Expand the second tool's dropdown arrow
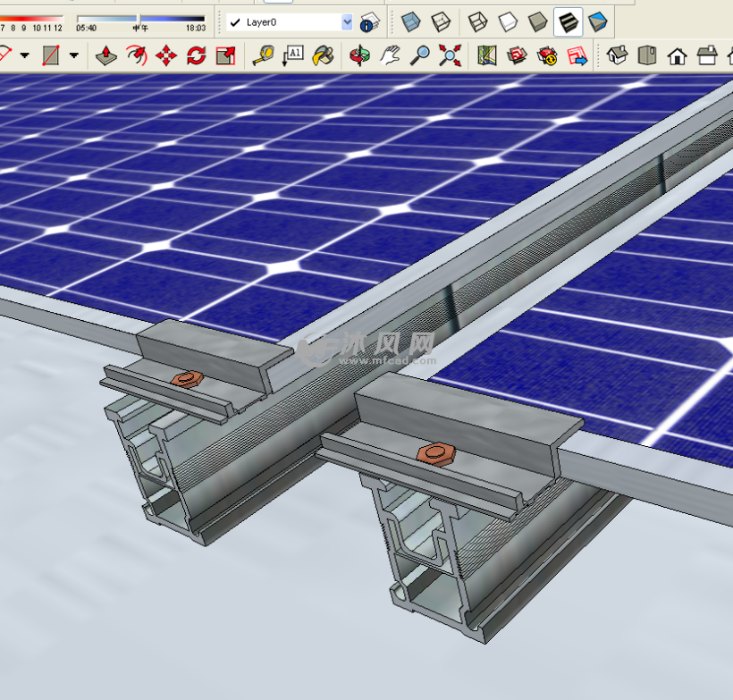 72,55
